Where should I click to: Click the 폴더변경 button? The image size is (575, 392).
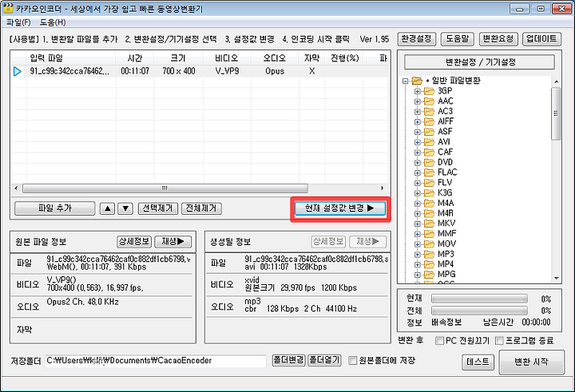[x=288, y=360]
